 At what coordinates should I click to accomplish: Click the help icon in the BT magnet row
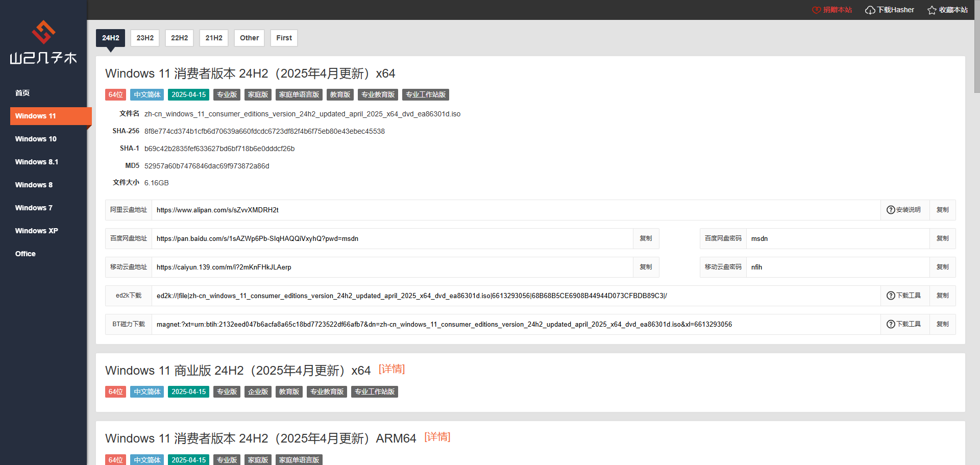click(x=891, y=324)
